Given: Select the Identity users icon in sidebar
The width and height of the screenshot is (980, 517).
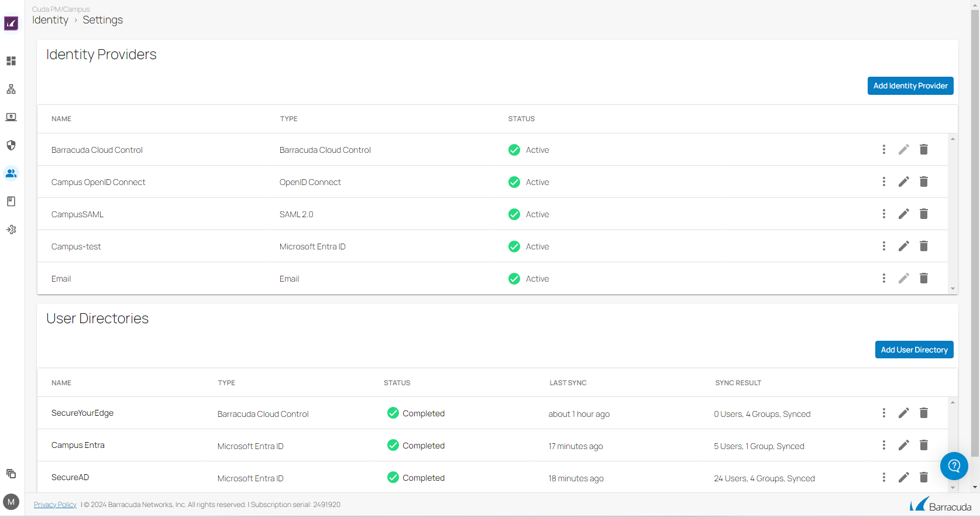Looking at the screenshot, I should pos(11,173).
